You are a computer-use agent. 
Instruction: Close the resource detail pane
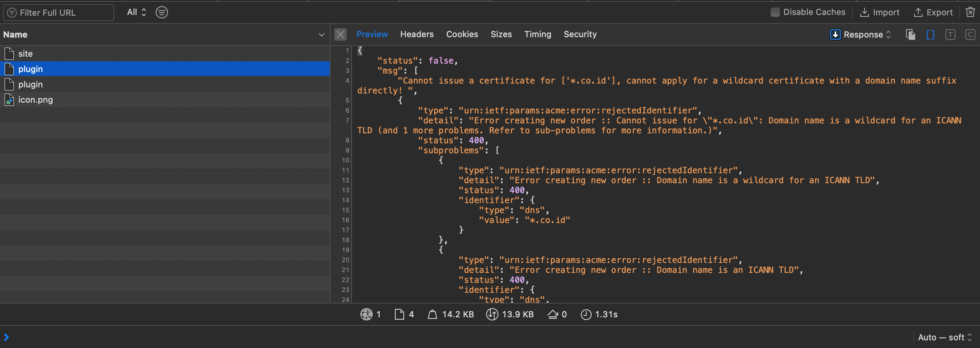point(340,34)
